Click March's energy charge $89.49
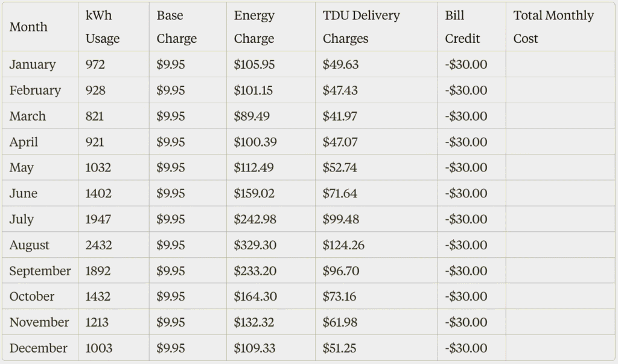The width and height of the screenshot is (618, 364). (252, 116)
